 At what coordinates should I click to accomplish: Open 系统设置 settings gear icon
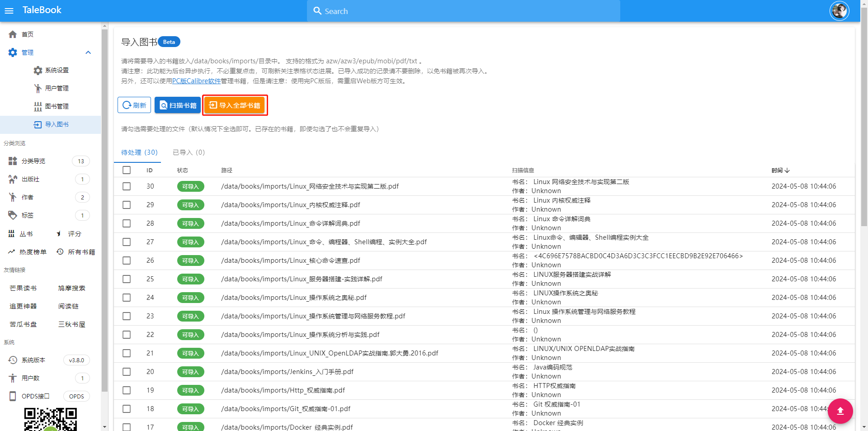pos(38,71)
